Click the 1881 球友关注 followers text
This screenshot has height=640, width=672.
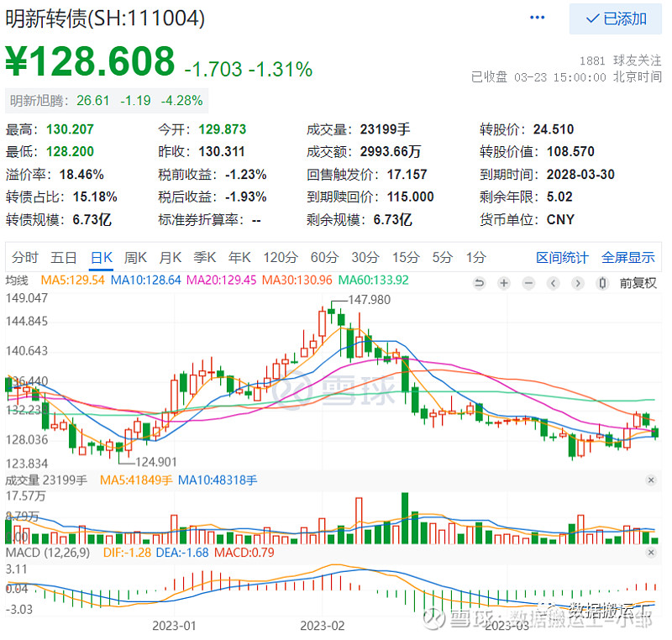621,60
